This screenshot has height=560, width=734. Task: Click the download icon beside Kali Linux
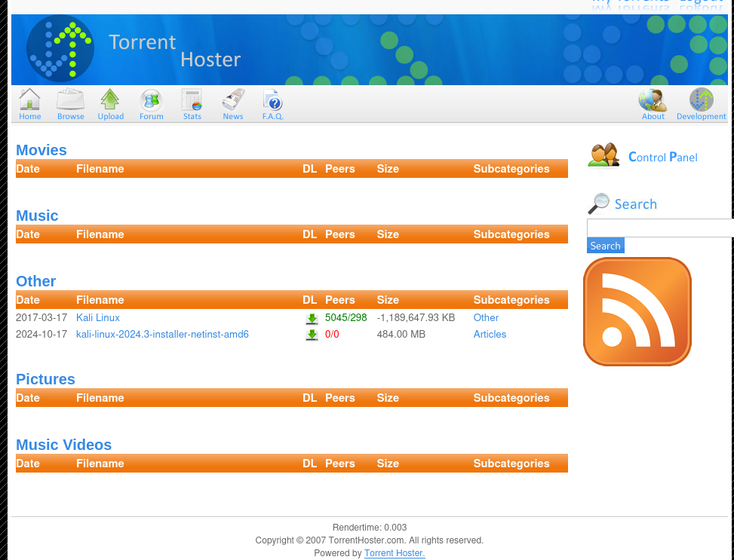(312, 318)
